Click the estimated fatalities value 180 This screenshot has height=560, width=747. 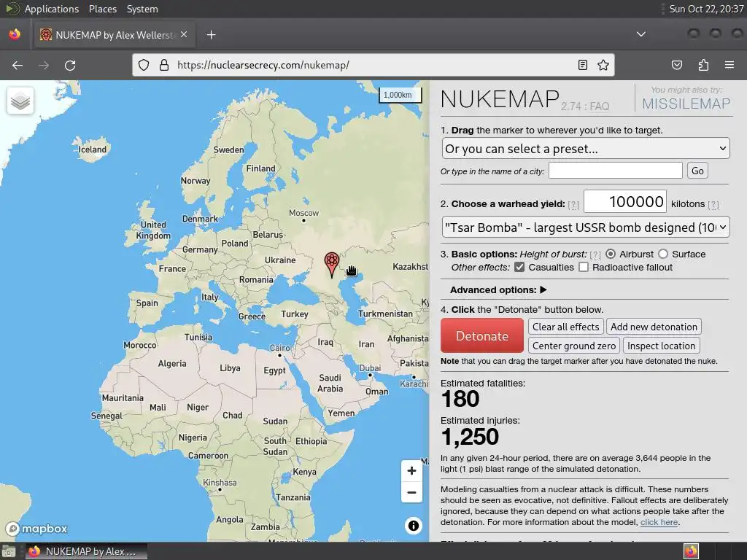[x=460, y=399]
